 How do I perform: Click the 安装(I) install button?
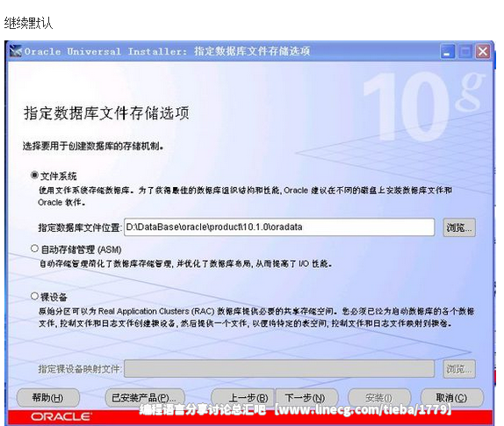pos(379,398)
